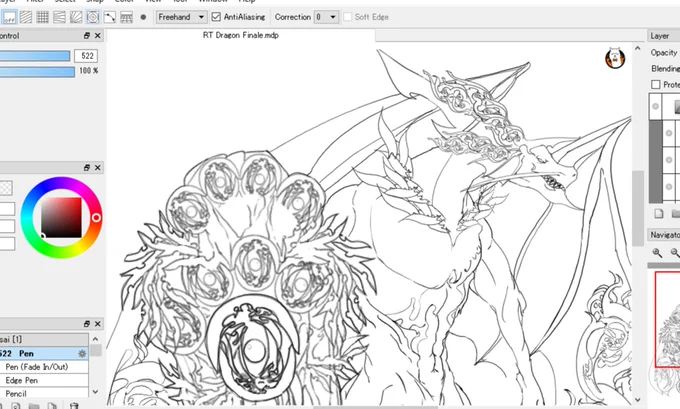Image resolution: width=680 pixels, height=409 pixels.
Task: Delete brush with the trash icon
Action: pos(74,406)
